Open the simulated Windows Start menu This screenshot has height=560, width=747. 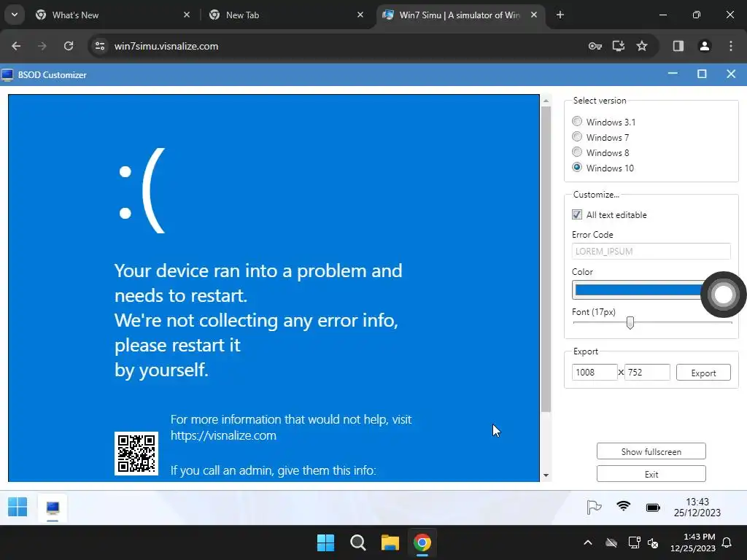coord(18,507)
